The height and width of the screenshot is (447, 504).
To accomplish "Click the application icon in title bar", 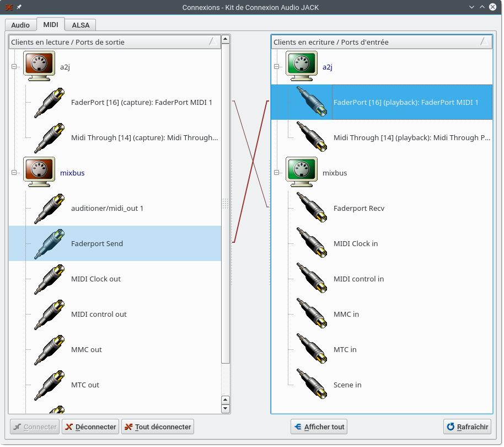I will (x=9, y=7).
